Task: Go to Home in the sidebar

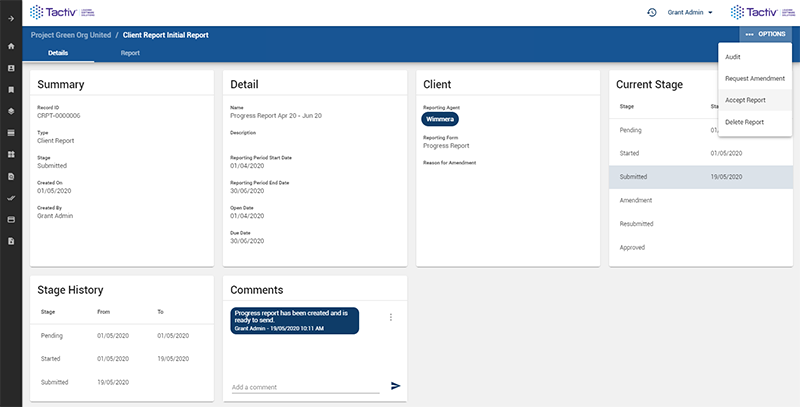Action: point(10,46)
